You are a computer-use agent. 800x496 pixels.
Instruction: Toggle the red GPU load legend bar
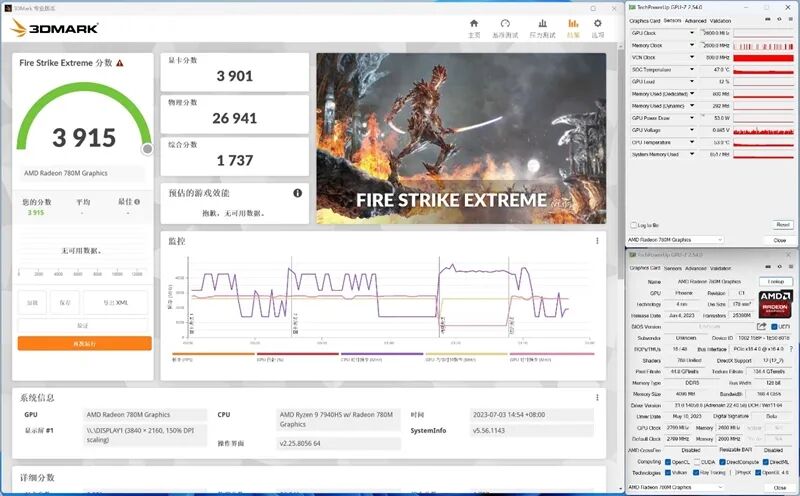pyautogui.click(x=298, y=354)
